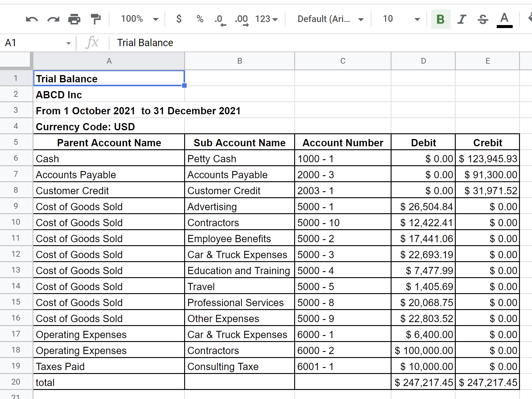Click the Consulting Taxe cell

[240, 366]
